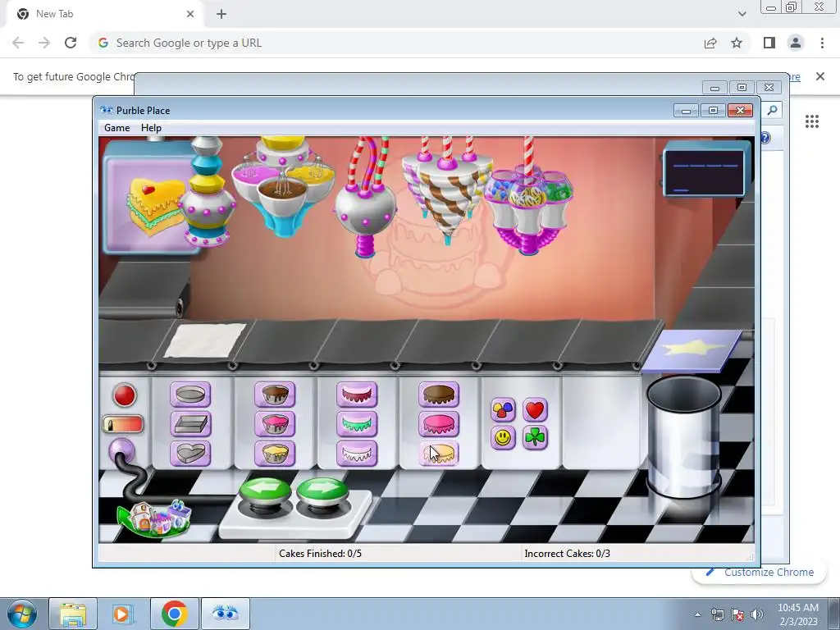
Task: Open the Chrome profile avatar
Action: [796, 43]
